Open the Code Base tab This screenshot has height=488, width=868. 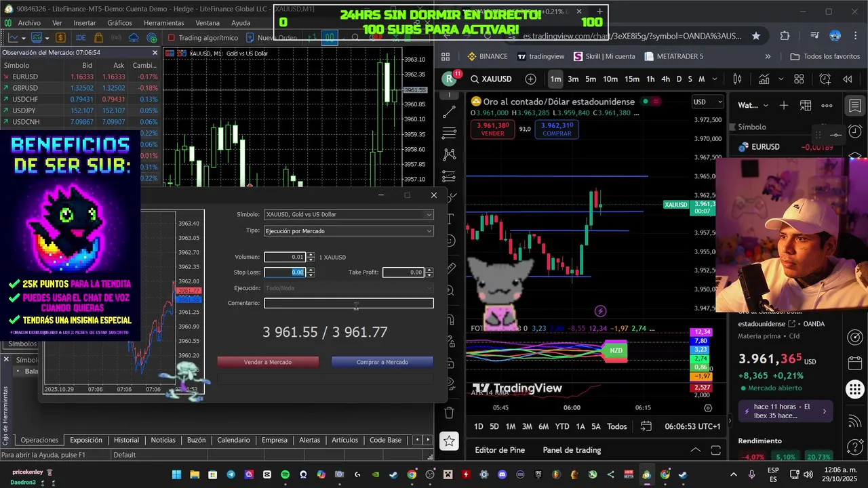(x=385, y=440)
